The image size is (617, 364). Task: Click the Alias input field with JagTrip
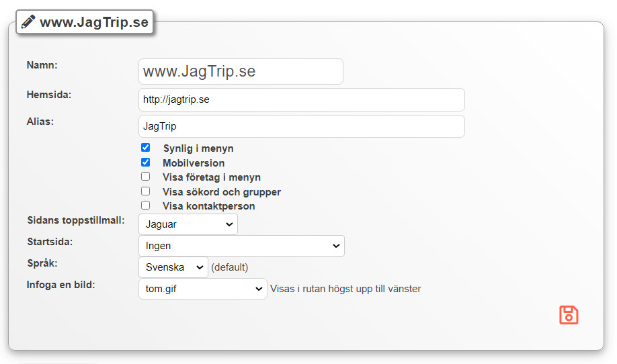(x=301, y=126)
